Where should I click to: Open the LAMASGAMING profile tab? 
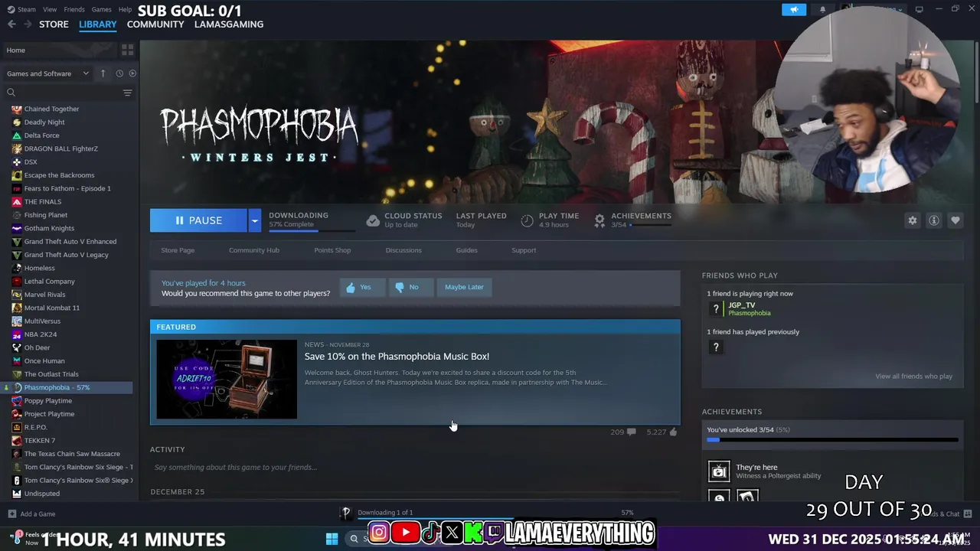coord(229,24)
